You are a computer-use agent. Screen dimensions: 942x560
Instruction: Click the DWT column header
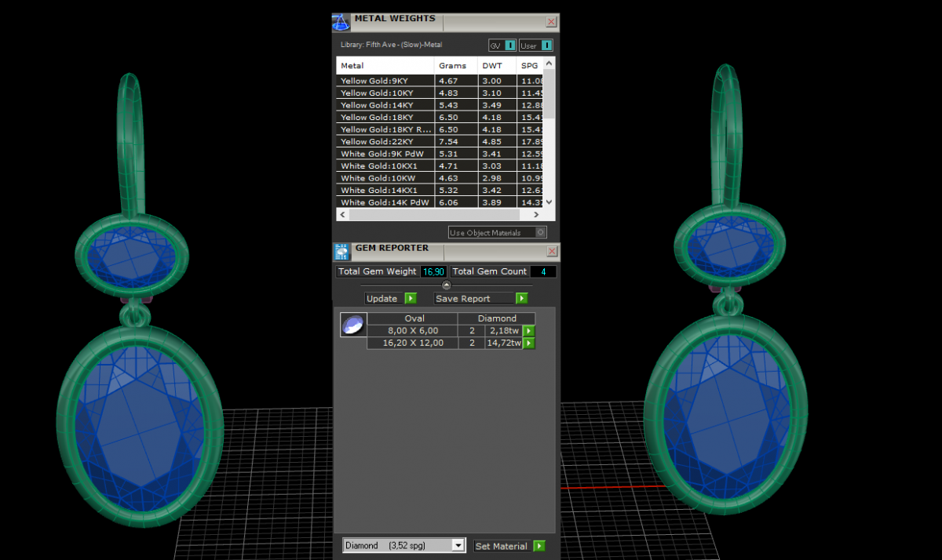[492, 66]
